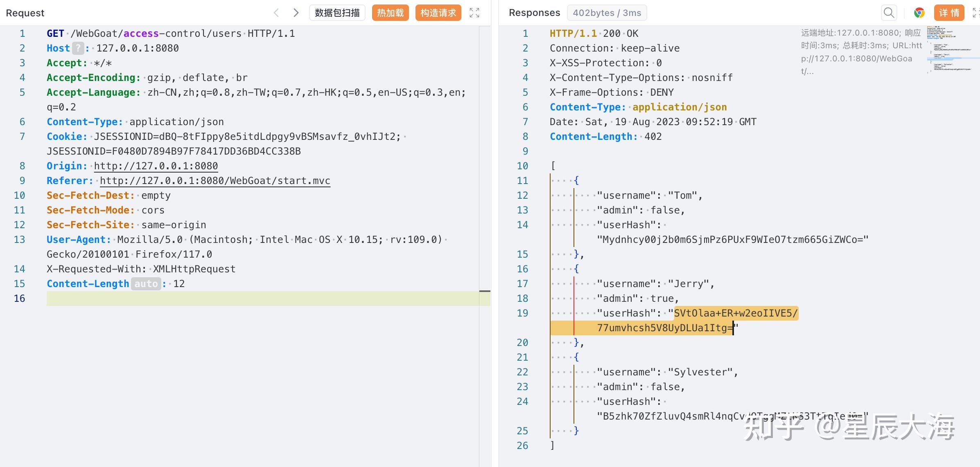Toggle the auto badge on Content-Length

pyautogui.click(x=146, y=284)
